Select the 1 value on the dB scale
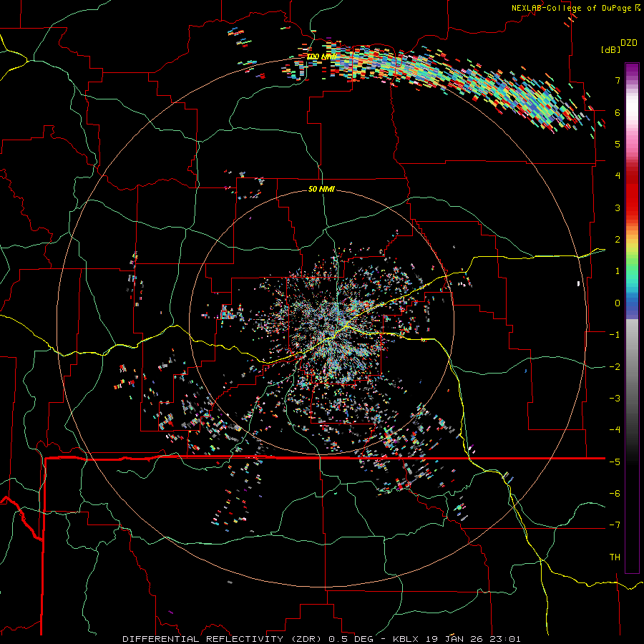 tap(618, 271)
